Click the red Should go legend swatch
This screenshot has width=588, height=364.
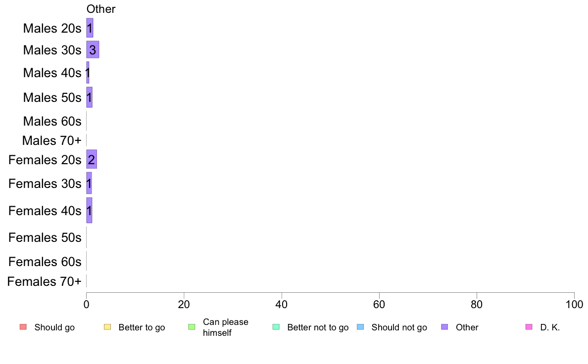tap(23, 327)
